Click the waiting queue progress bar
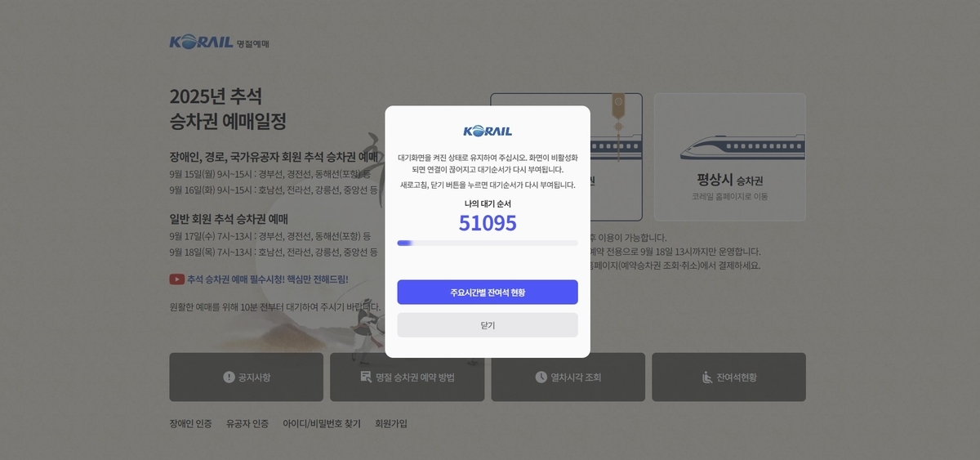 point(488,243)
